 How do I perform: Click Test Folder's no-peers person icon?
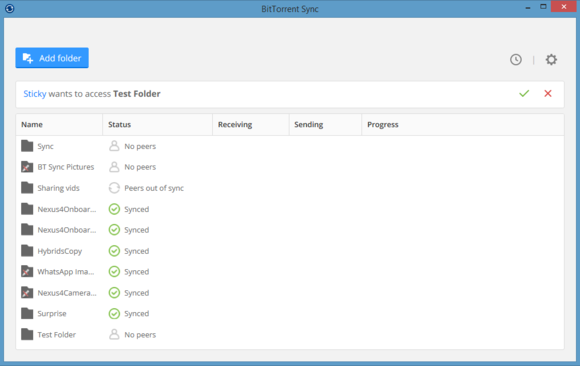pos(114,334)
